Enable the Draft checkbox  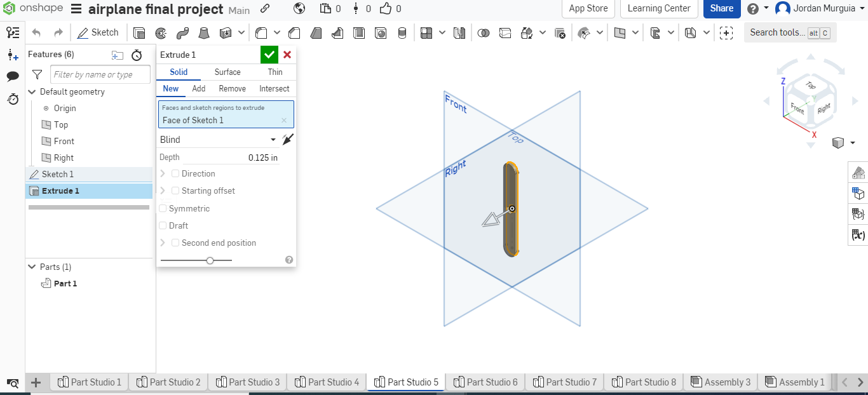163,225
